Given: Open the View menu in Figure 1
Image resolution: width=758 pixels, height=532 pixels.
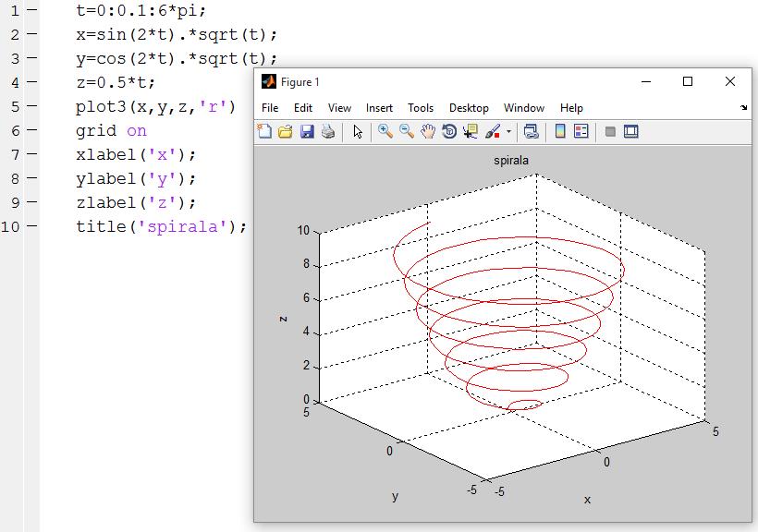Looking at the screenshot, I should tap(339, 108).
